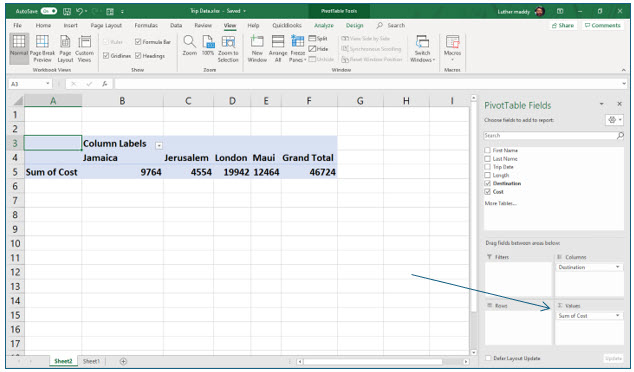This screenshot has height=372, width=634.
Task: Collapse the ribbon chevron
Action: pyautogui.click(x=623, y=70)
